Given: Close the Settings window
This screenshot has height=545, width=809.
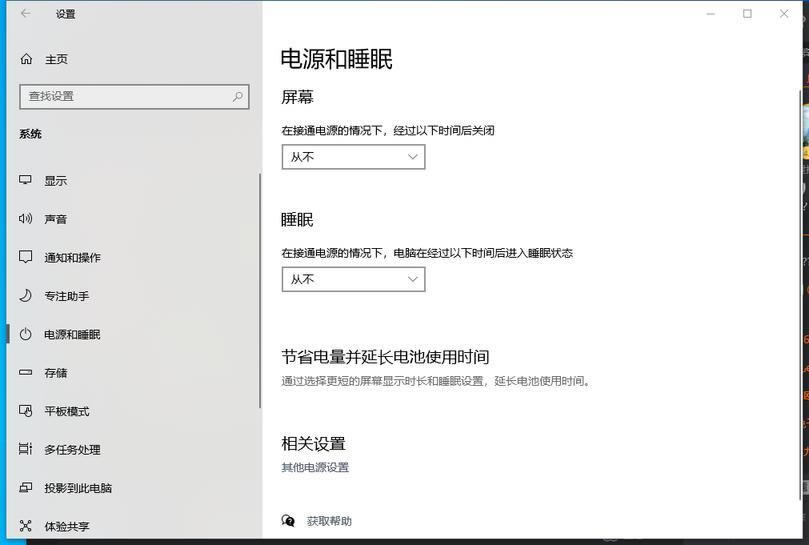Looking at the screenshot, I should 784,14.
